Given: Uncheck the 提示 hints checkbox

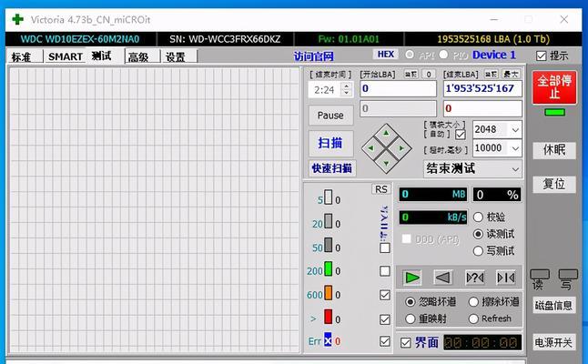Looking at the screenshot, I should [542, 56].
